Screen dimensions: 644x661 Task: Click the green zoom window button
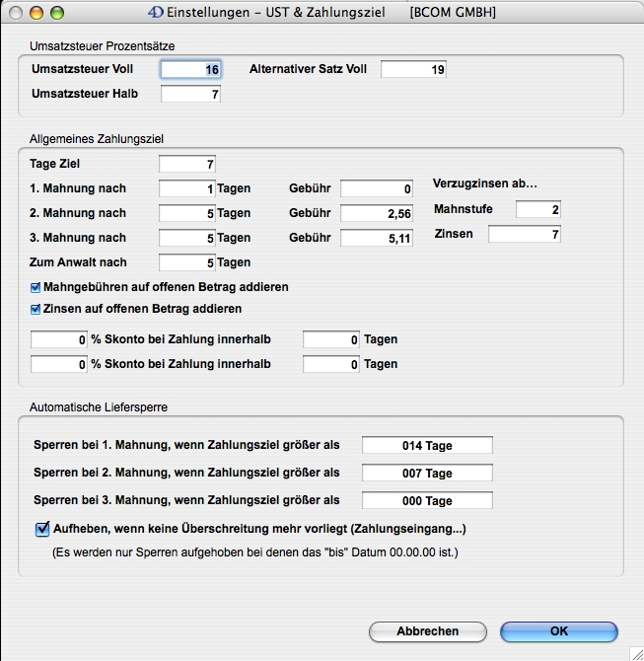point(57,13)
